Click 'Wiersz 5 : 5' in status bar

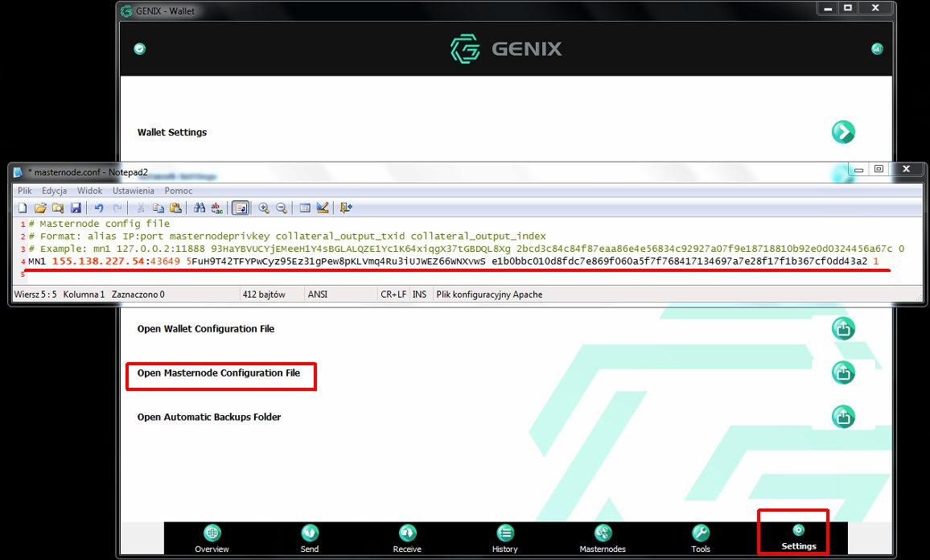[35, 294]
